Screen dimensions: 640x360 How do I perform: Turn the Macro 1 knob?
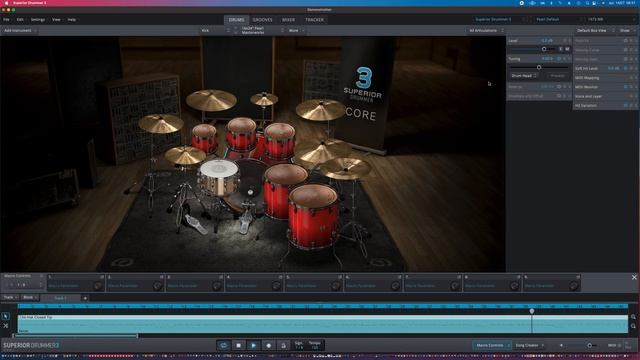(x=98, y=286)
